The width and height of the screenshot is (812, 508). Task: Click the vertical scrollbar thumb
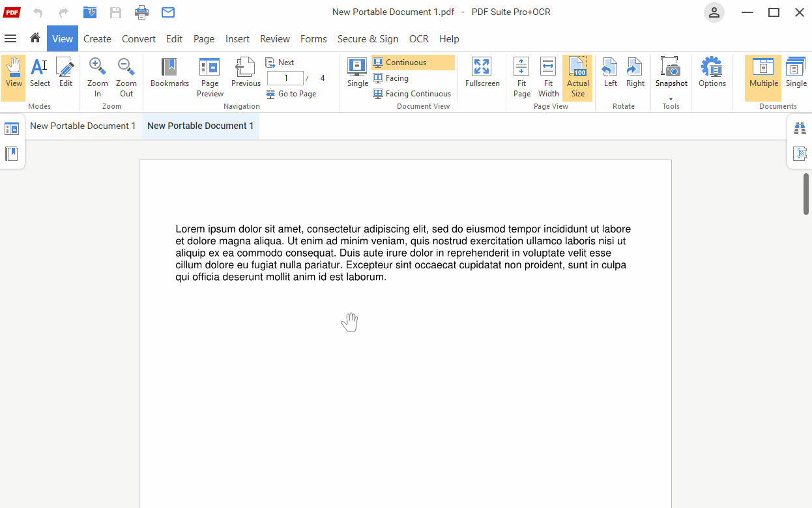(806, 193)
